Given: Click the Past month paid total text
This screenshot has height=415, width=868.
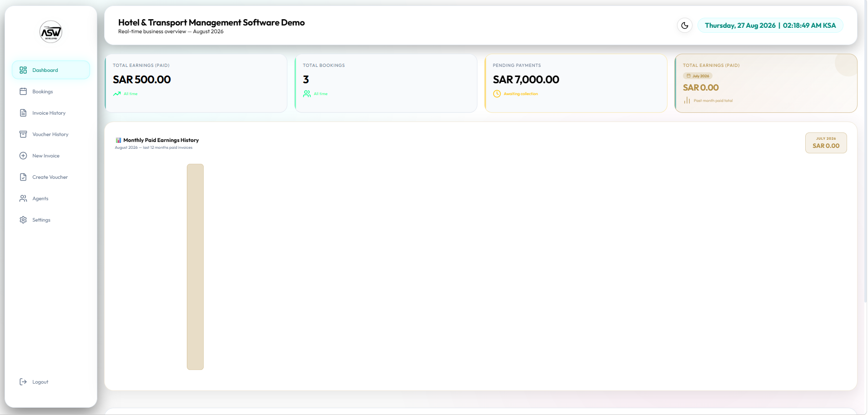Looking at the screenshot, I should click(713, 101).
